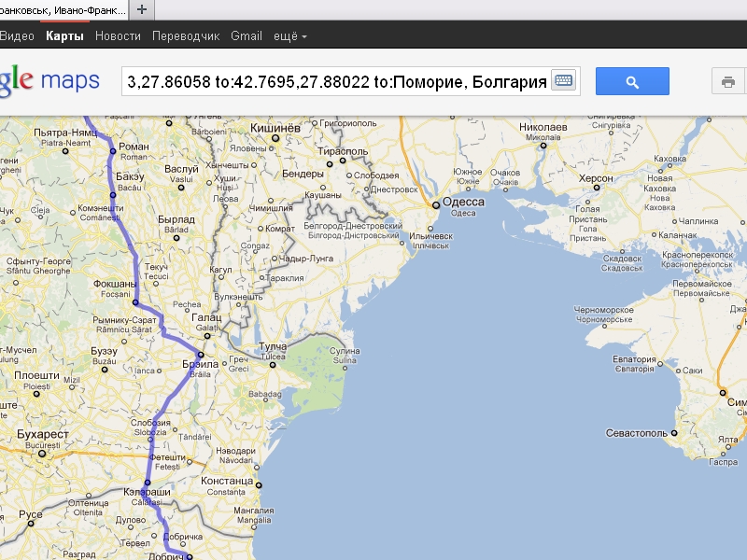The width and height of the screenshot is (747, 560).
Task: Click the Кишинёв city marker
Action: (x=275, y=137)
